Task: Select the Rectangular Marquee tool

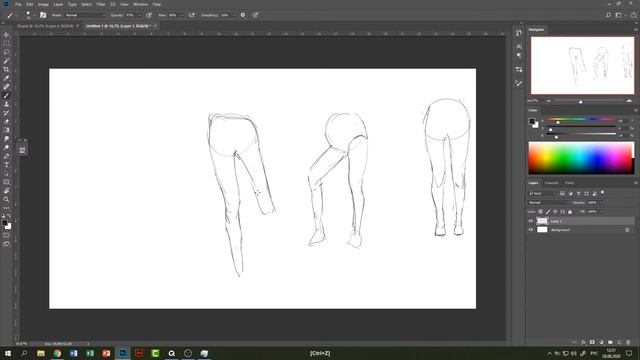Action: click(x=6, y=43)
